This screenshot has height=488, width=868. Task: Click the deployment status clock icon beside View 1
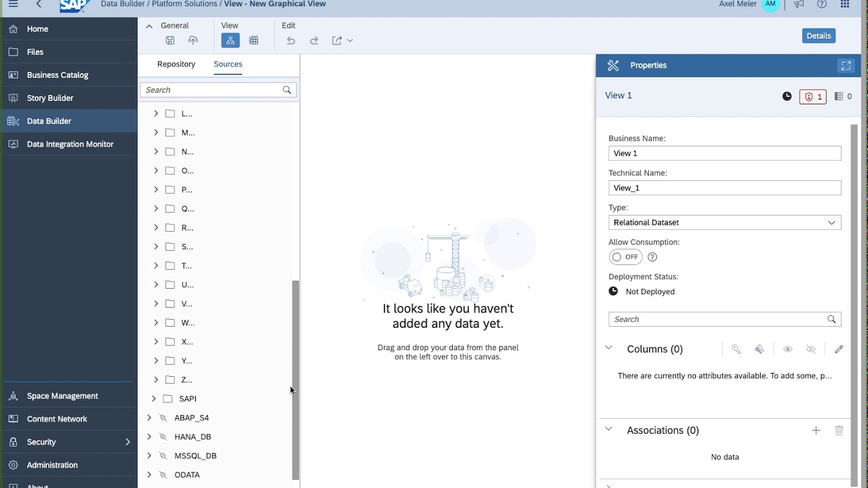point(787,96)
